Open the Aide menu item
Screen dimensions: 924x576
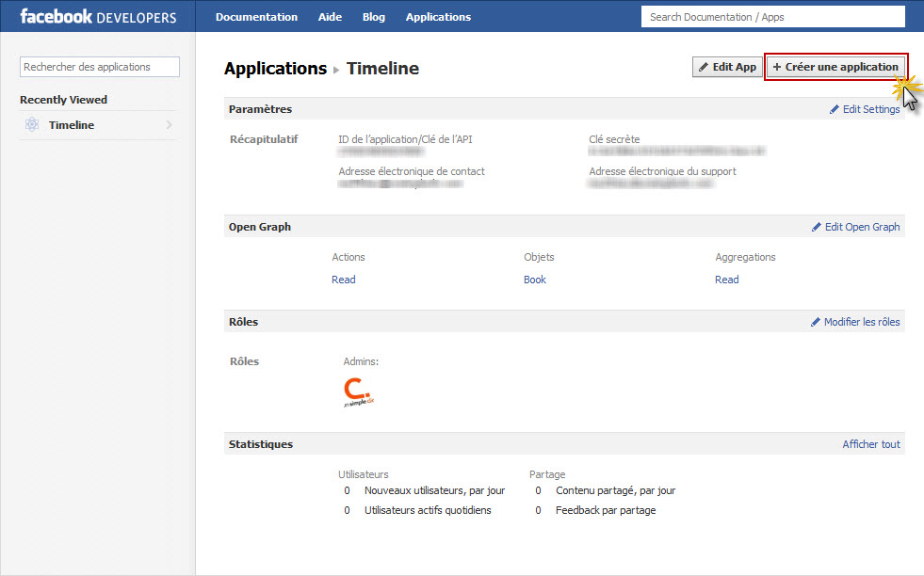point(330,17)
